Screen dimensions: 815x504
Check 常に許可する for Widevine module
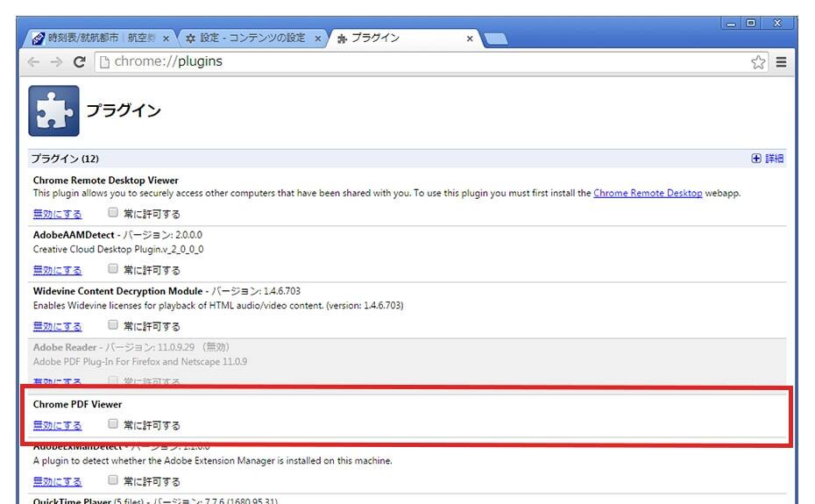[113, 324]
